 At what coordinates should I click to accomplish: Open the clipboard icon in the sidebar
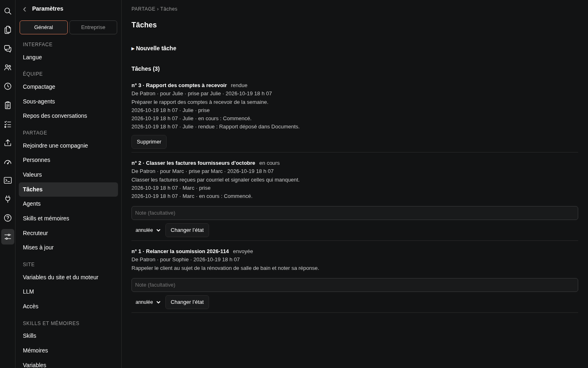8,105
